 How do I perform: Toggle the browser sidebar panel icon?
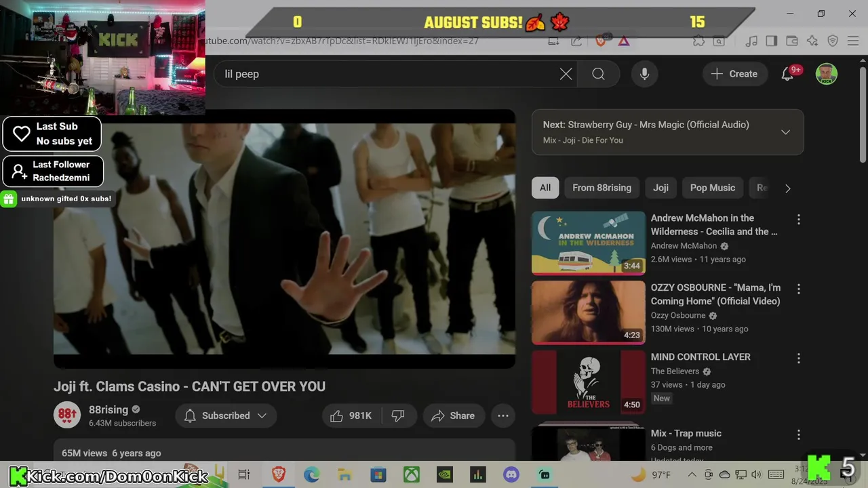tap(772, 41)
